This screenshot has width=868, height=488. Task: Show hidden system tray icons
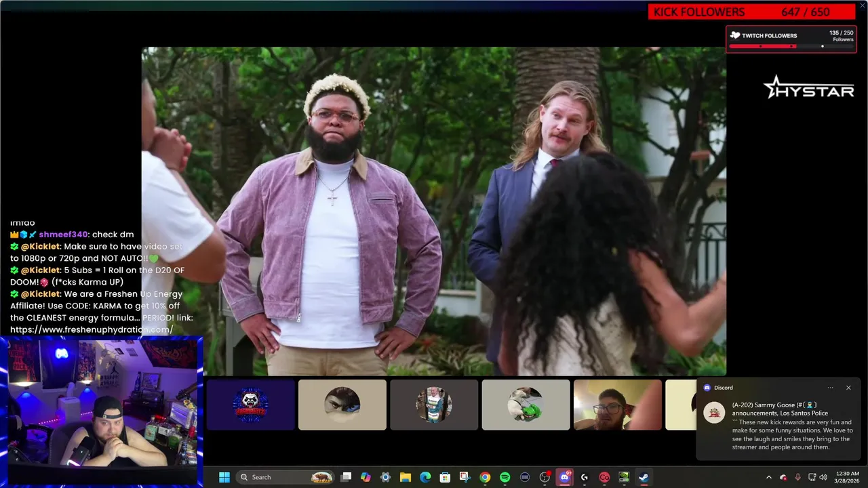click(769, 477)
